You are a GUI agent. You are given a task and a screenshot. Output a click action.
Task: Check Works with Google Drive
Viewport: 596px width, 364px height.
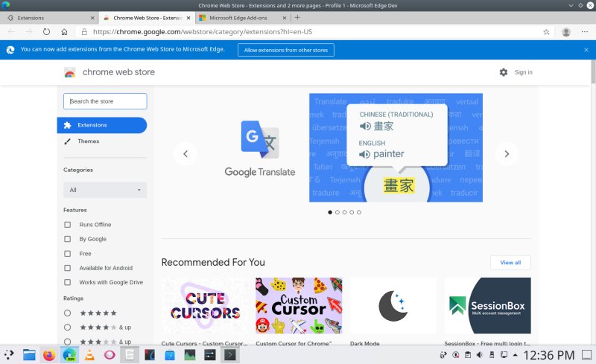[67, 282]
